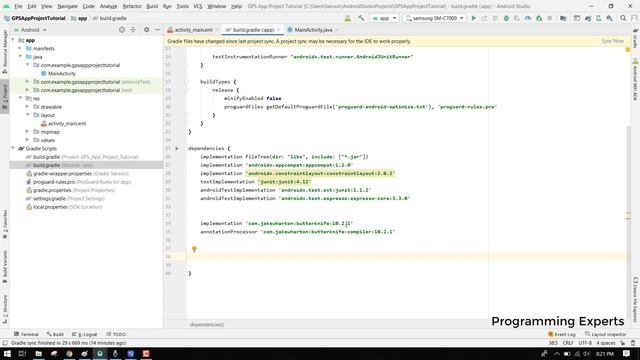This screenshot has height=360, width=640.
Task: Open Windows Start menu
Action: (x=7, y=353)
